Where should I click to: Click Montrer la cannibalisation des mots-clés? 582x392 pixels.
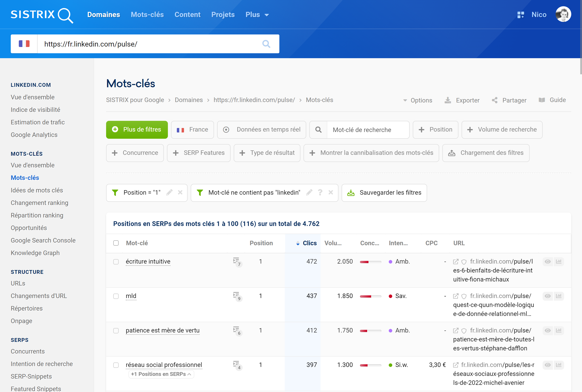click(x=371, y=153)
